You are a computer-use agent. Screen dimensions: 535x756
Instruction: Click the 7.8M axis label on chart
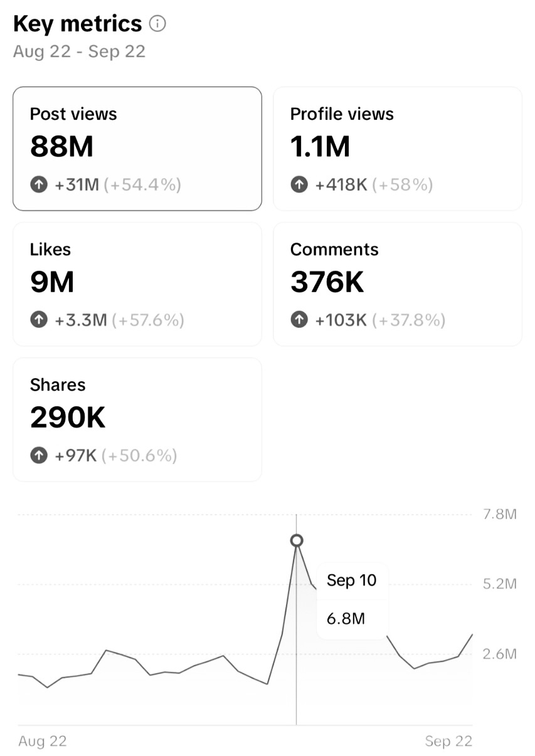500,514
